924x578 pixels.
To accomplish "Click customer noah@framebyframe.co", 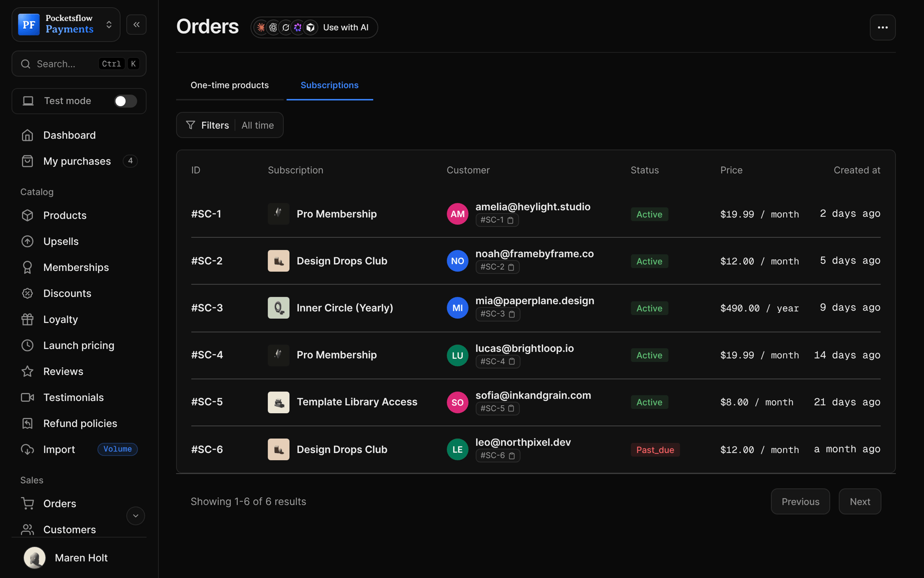I will (x=534, y=254).
